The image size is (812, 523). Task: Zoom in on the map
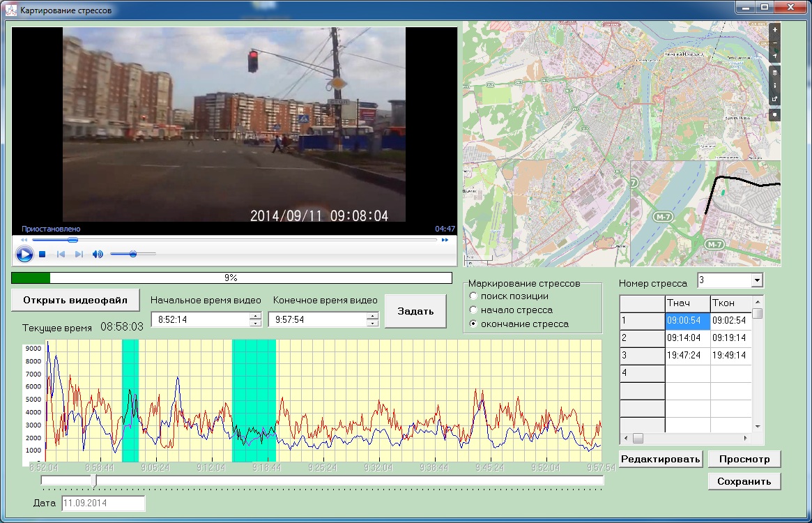click(774, 30)
